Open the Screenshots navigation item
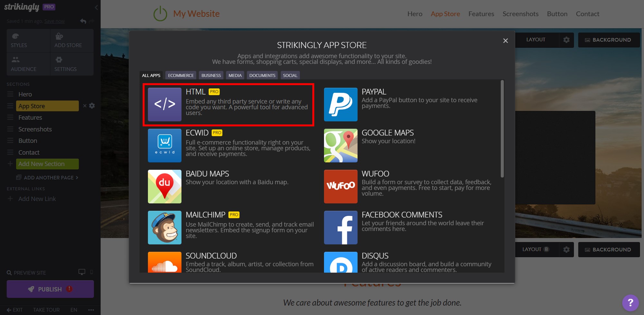The height and width of the screenshot is (315, 644). (520, 14)
